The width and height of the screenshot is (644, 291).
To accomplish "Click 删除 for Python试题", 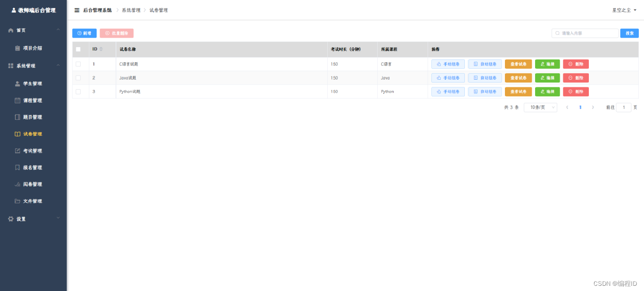I will [x=576, y=91].
